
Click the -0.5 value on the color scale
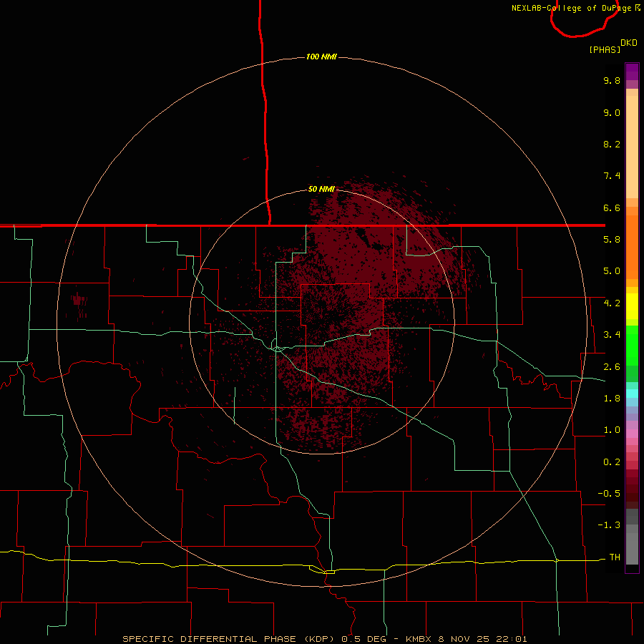coord(609,494)
